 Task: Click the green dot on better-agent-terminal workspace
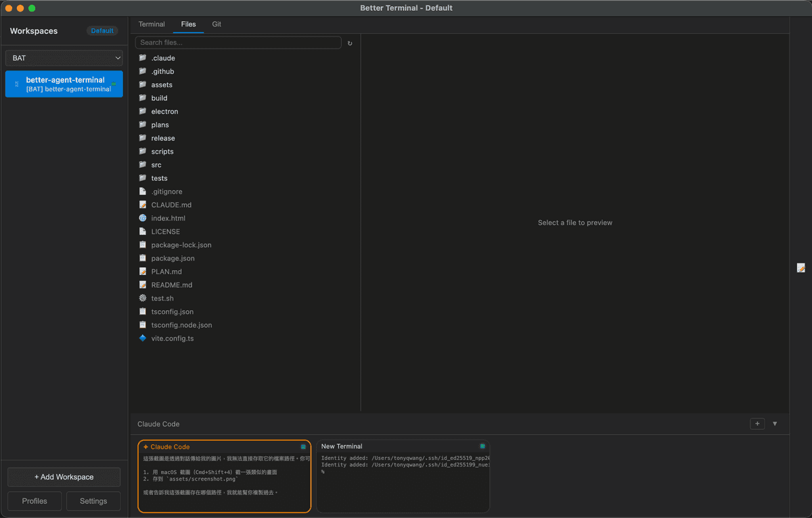pos(114,84)
